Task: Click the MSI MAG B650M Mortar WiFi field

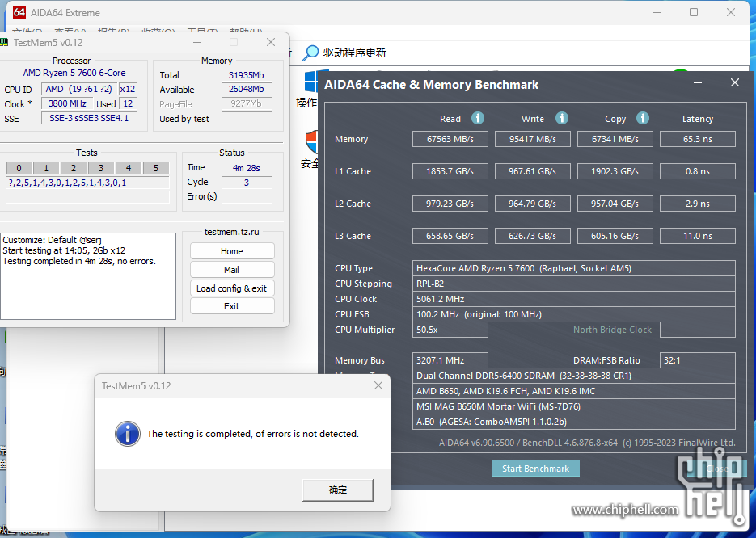Action: [x=574, y=406]
